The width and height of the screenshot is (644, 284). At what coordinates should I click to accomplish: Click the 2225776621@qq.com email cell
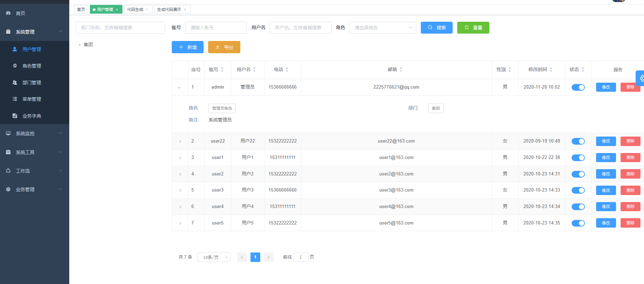click(396, 87)
